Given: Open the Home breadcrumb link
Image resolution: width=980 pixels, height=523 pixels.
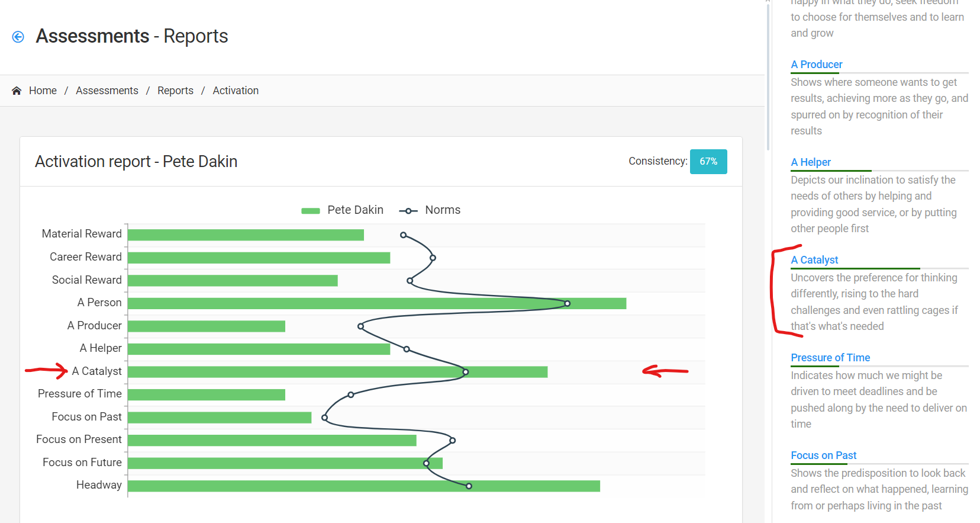Looking at the screenshot, I should click(x=43, y=91).
